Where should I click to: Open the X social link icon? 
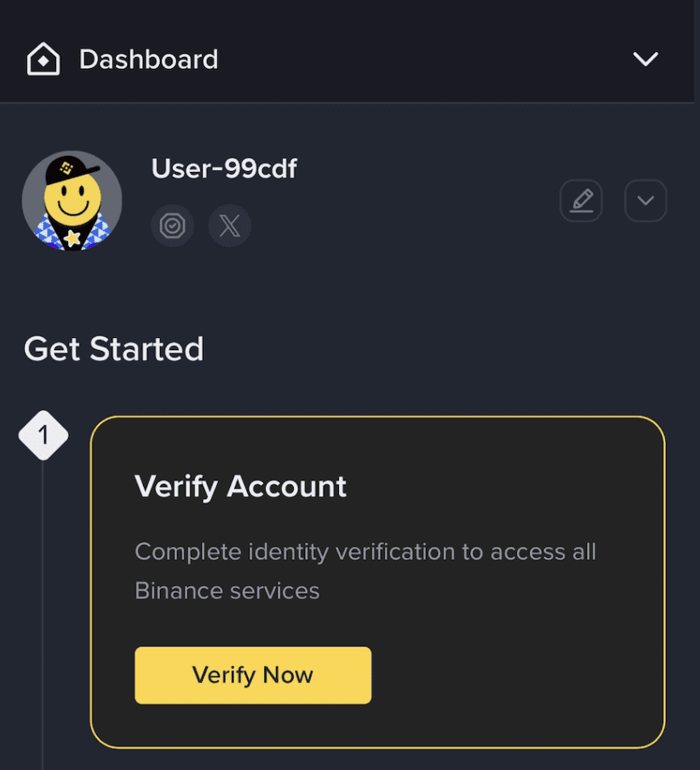(x=230, y=226)
